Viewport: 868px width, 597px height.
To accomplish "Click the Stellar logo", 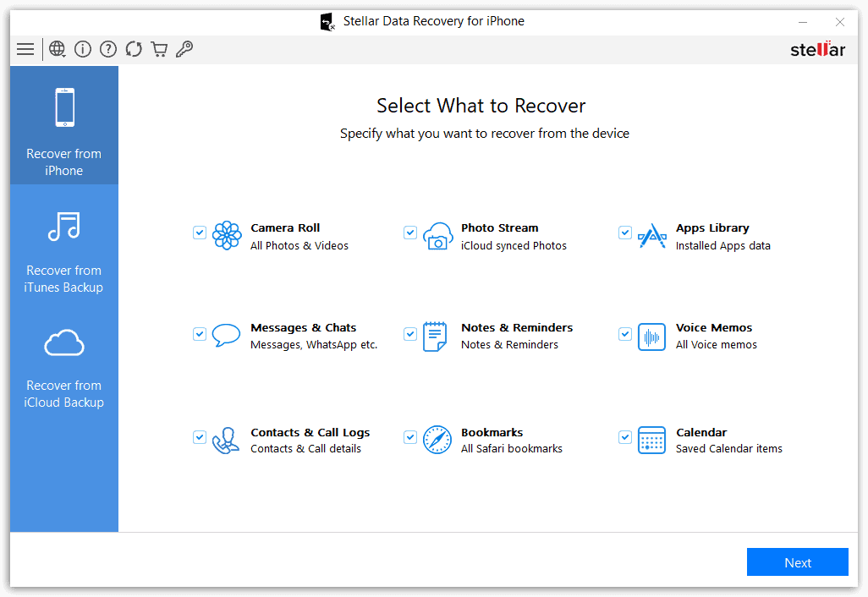I will 817,49.
